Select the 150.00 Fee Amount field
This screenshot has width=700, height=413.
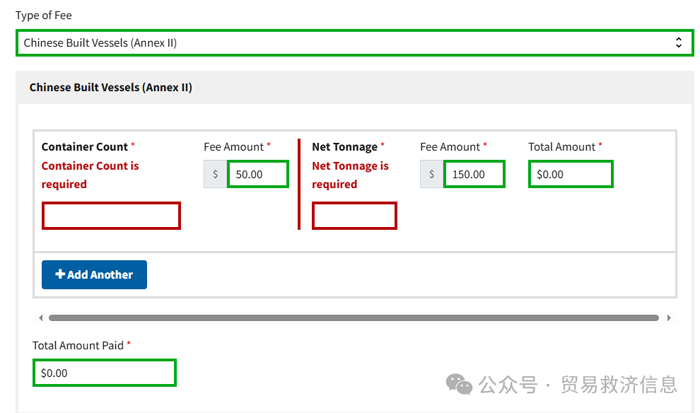click(x=474, y=174)
